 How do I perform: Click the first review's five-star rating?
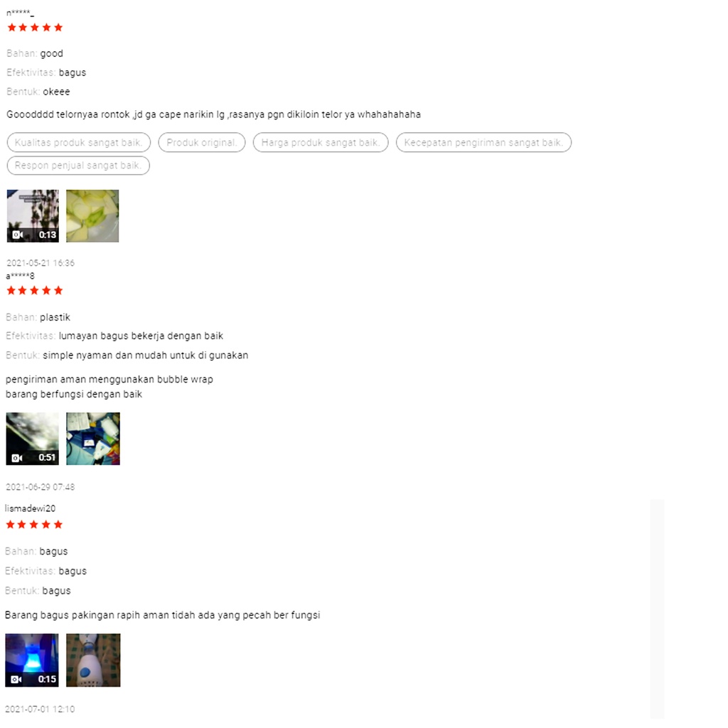click(35, 28)
